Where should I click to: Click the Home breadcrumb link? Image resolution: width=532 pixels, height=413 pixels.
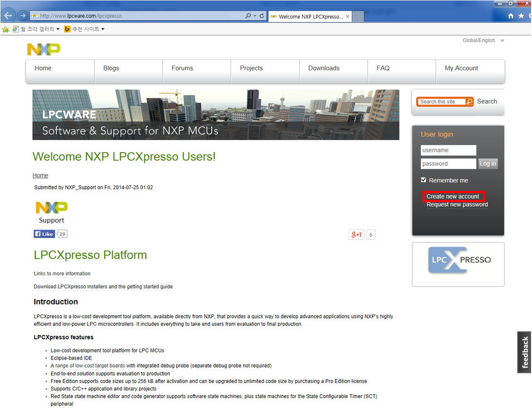coord(40,175)
